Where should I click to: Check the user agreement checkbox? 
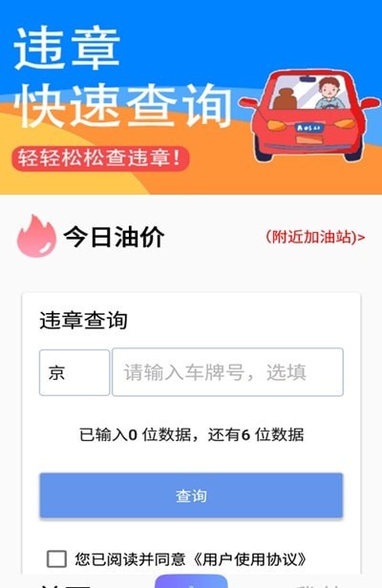tap(56, 559)
